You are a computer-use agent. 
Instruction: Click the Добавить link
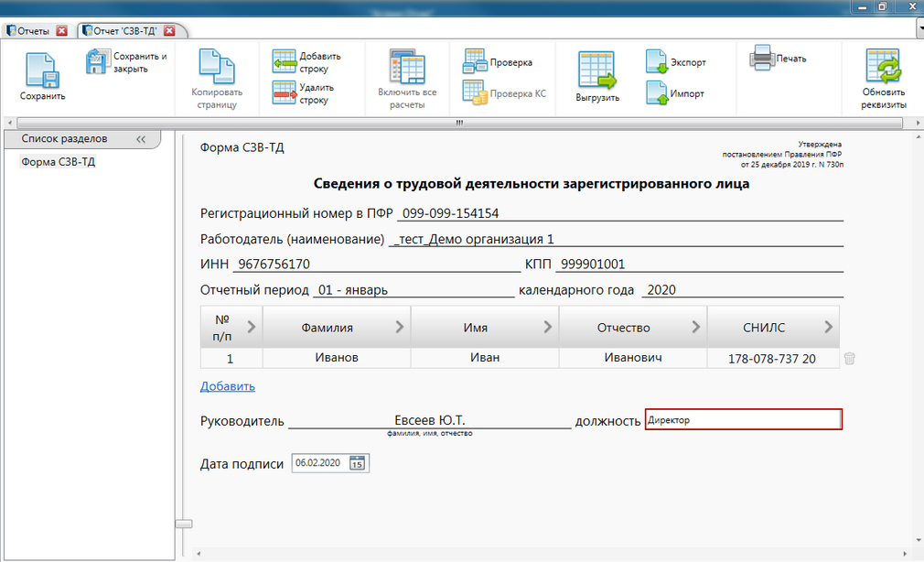tap(228, 386)
